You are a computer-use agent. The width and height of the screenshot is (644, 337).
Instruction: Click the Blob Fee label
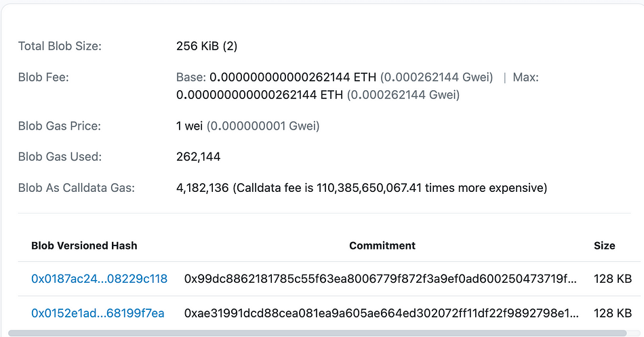[x=43, y=77]
